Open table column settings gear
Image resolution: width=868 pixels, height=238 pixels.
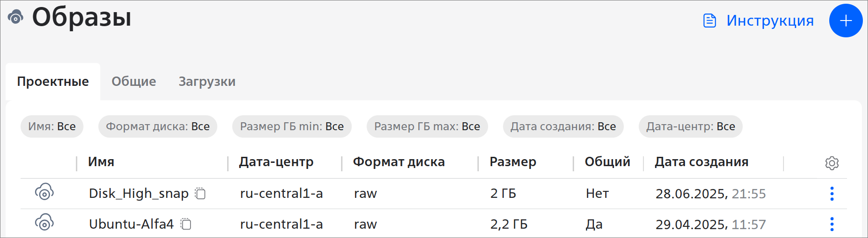pyautogui.click(x=832, y=163)
